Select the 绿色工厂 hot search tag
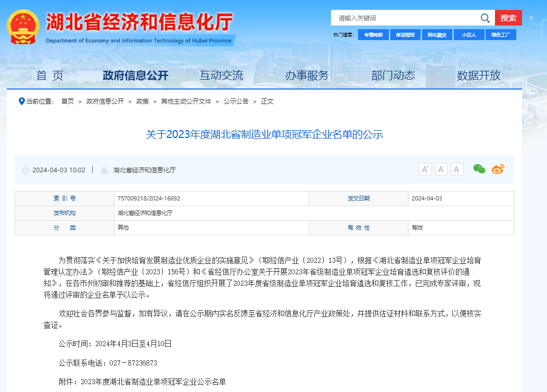 tap(501, 35)
